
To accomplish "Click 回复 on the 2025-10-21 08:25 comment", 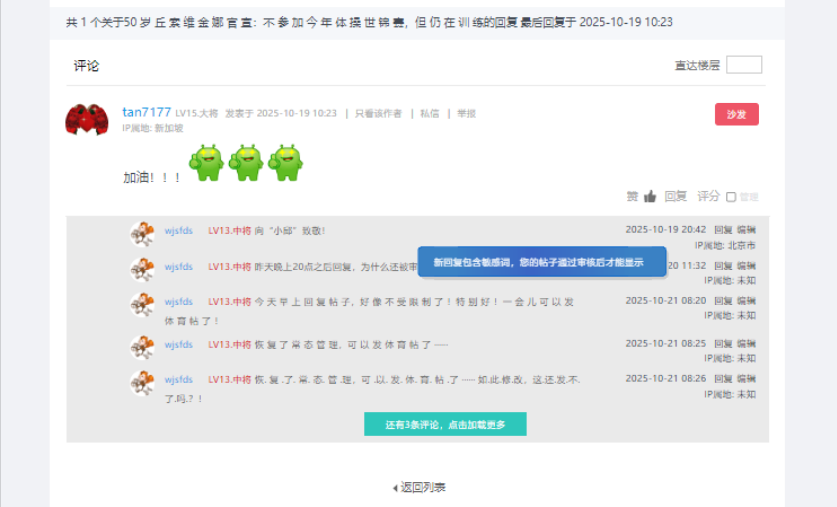I will pyautogui.click(x=723, y=343).
